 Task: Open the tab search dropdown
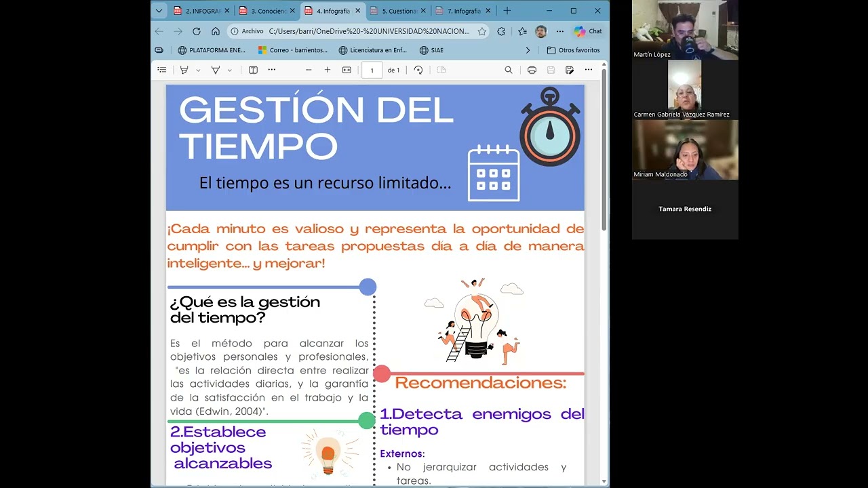tap(159, 11)
